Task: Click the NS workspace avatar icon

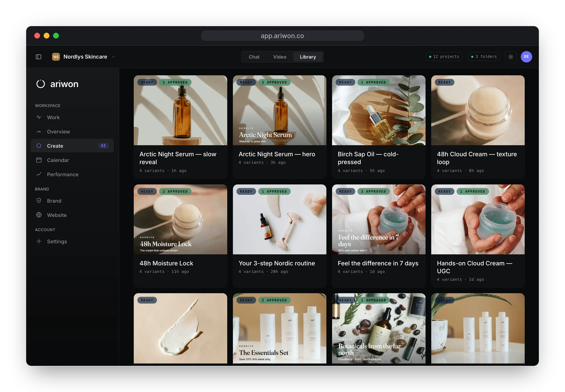Action: point(56,57)
